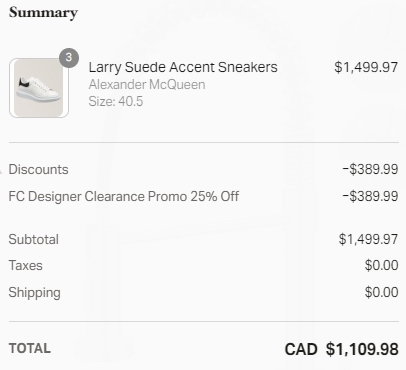Select FC Designer Clearance Promo 25% Off

(x=124, y=196)
